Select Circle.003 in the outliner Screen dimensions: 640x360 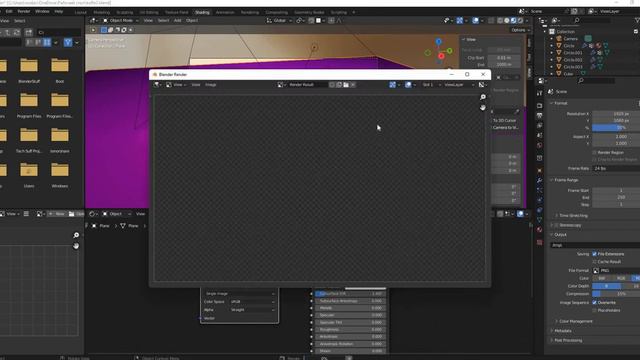click(x=573, y=67)
